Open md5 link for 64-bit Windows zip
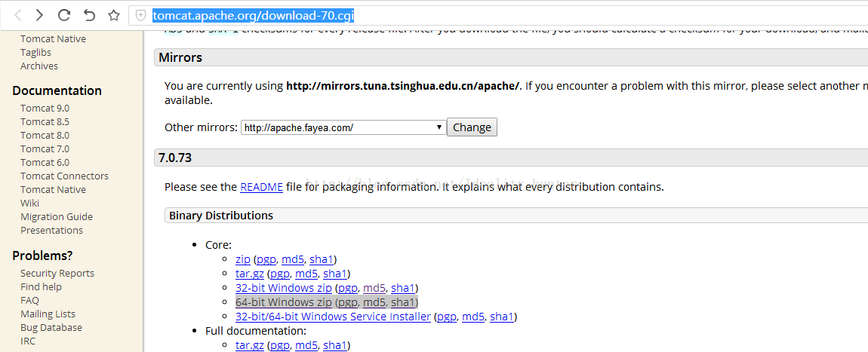This screenshot has height=352, width=868. pyautogui.click(x=374, y=302)
